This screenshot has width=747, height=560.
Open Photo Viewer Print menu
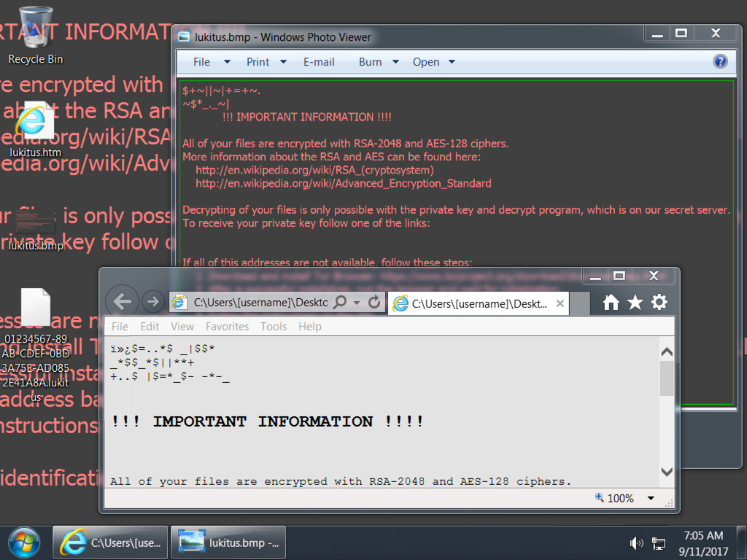click(x=266, y=62)
